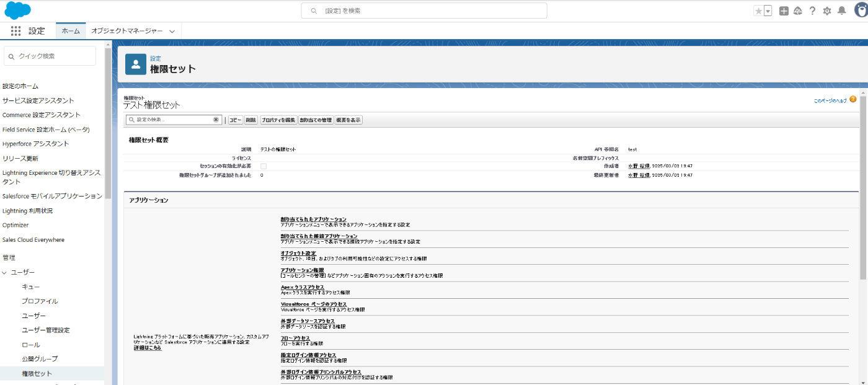Open プロファイル under ユーザー
The width and height of the screenshot is (868, 385).
point(40,301)
